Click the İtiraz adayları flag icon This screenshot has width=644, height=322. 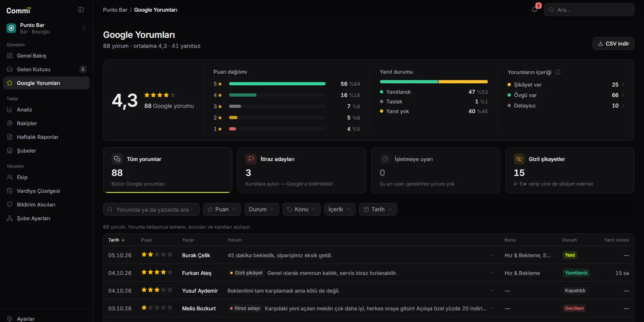pyautogui.click(x=251, y=159)
